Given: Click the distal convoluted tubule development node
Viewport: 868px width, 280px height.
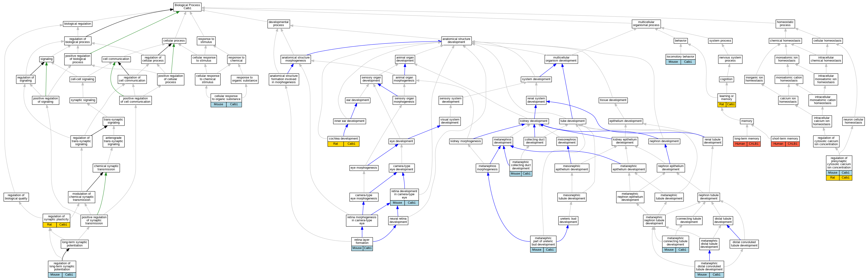Looking at the screenshot, I should pyautogui.click(x=744, y=244).
